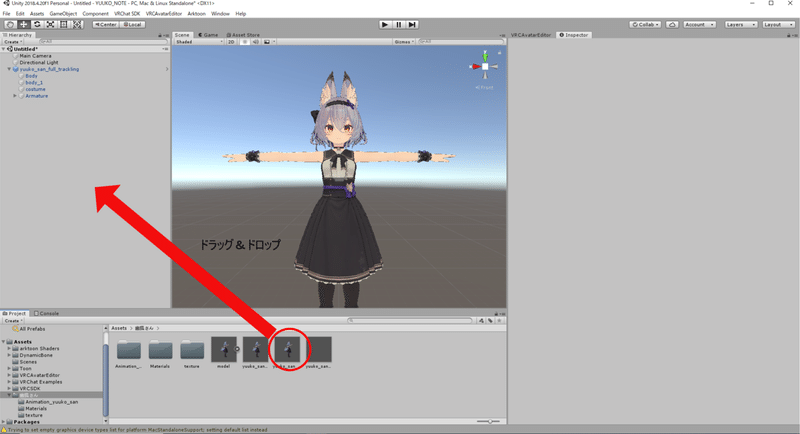Select the combined Transform tool

[x=77, y=24]
